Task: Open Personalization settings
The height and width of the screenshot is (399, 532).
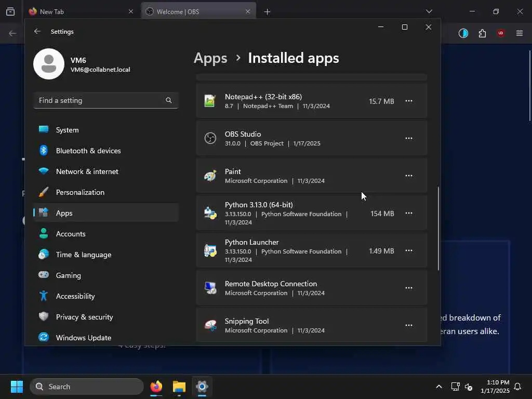Action: click(x=105, y=192)
